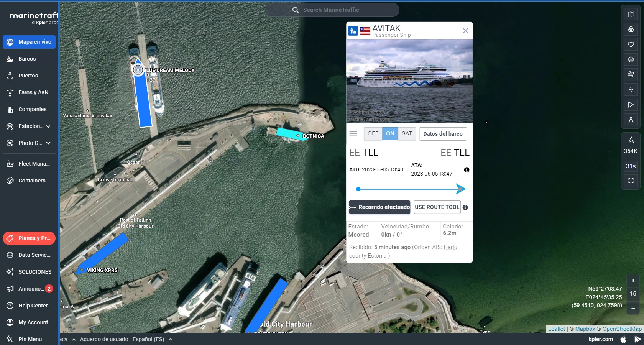Screen dimensions: 644x345
Task: Select the SAT toggle option
Action: (x=407, y=134)
